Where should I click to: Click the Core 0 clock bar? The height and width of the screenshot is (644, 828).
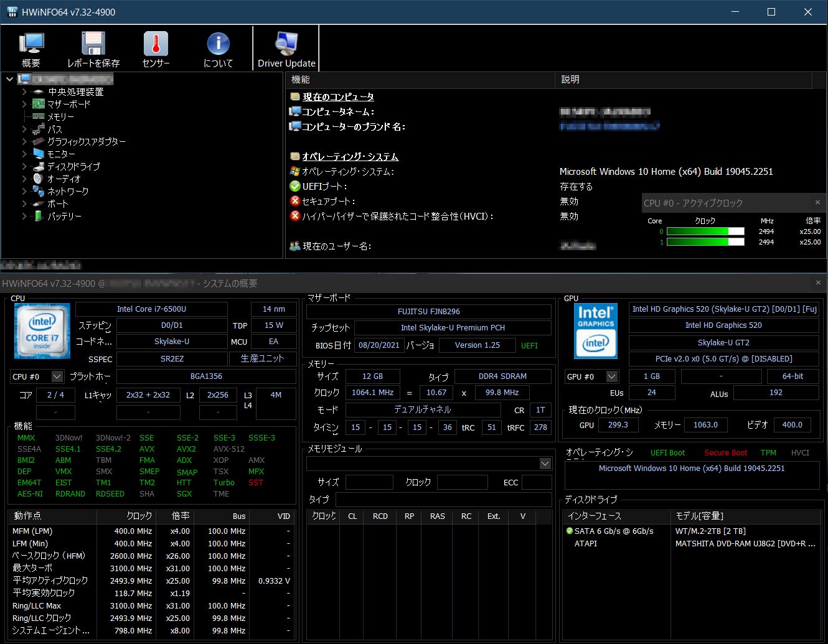tap(705, 231)
